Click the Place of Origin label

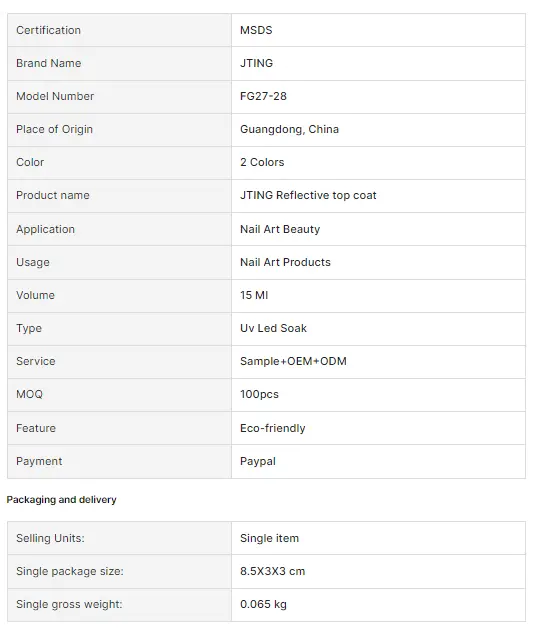(x=54, y=130)
